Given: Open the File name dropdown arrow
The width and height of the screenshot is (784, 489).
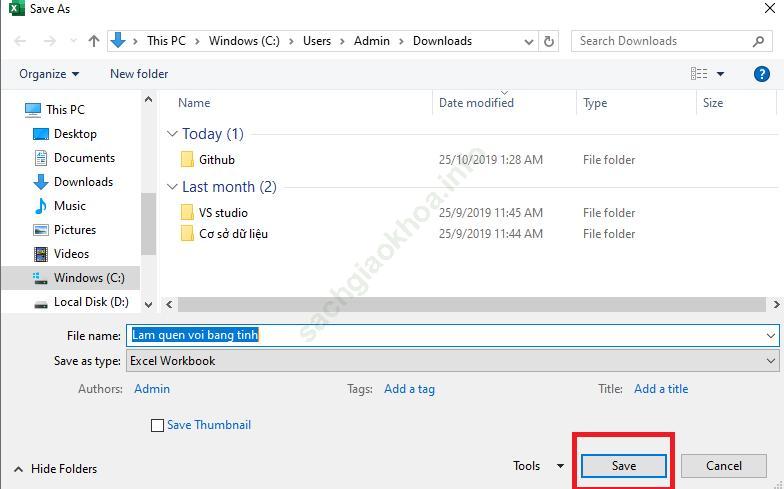Looking at the screenshot, I should (x=771, y=336).
